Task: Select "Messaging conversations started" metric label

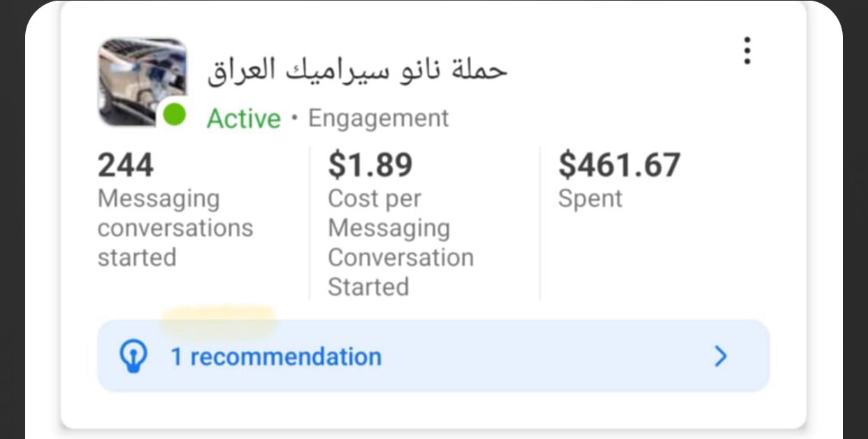Action: tap(175, 228)
